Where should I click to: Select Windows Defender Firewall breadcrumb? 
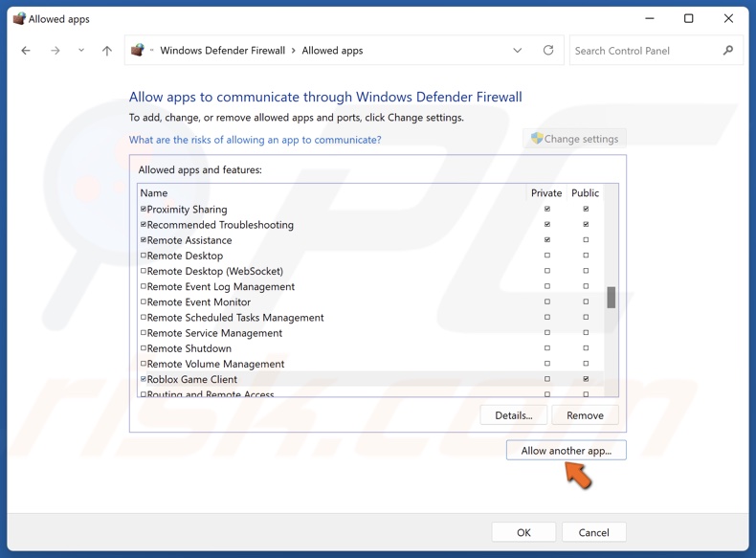click(222, 51)
